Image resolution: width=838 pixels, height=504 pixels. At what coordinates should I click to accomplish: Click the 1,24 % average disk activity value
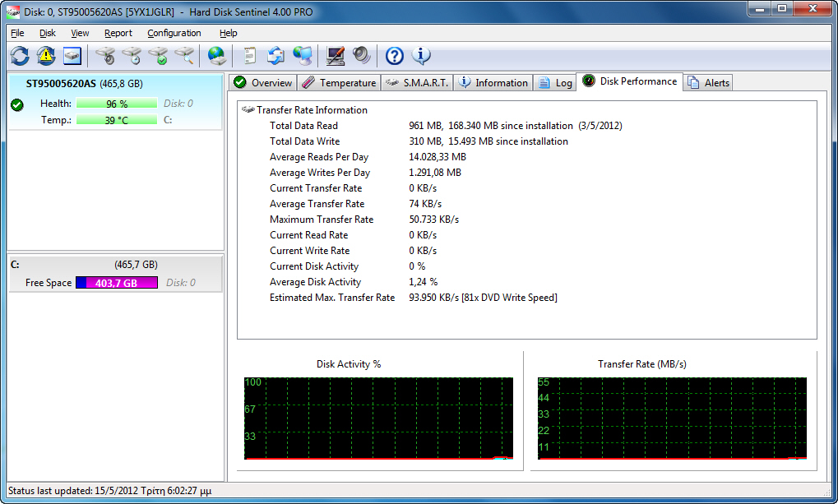tap(424, 282)
